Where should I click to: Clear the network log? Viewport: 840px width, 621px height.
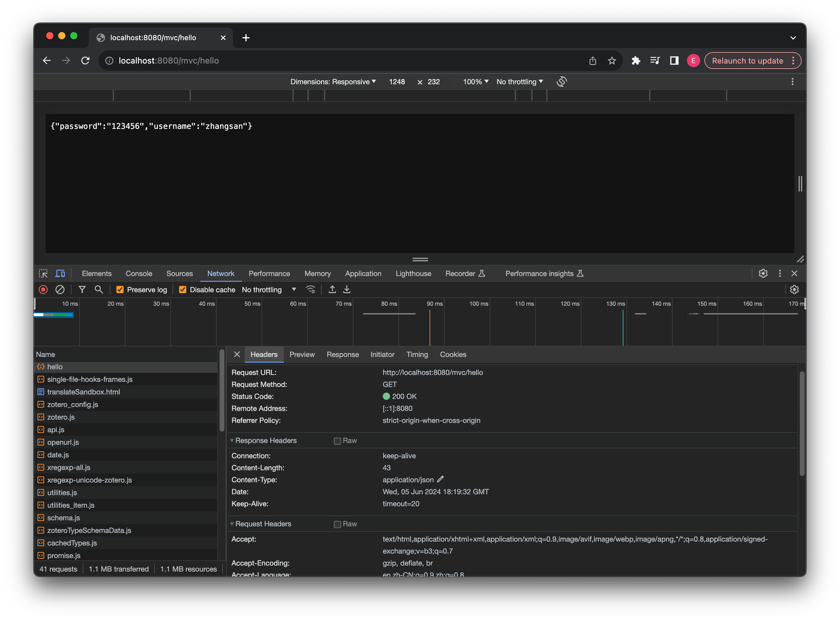pos(61,290)
